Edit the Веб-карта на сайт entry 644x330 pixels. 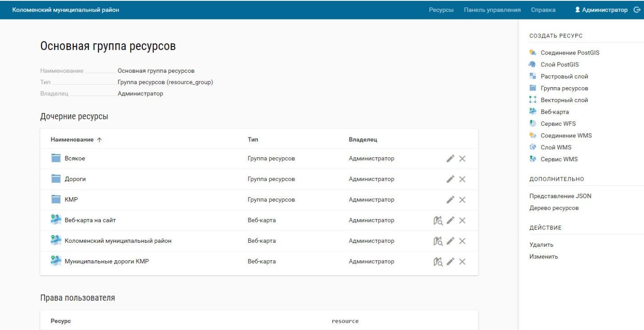pos(450,220)
